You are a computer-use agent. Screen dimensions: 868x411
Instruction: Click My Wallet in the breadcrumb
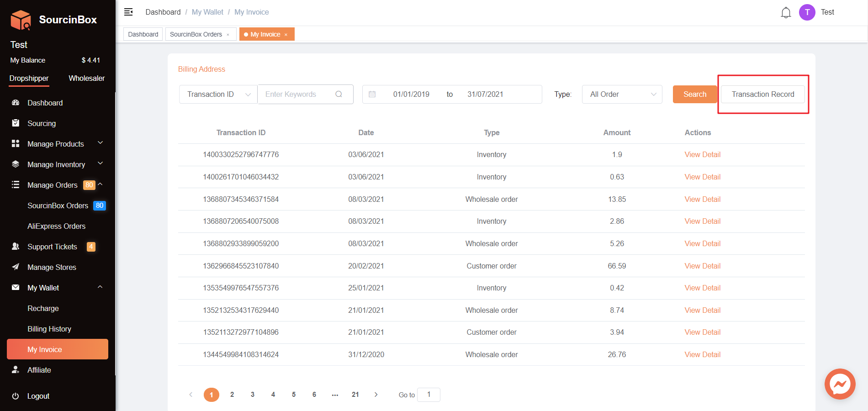tap(207, 12)
